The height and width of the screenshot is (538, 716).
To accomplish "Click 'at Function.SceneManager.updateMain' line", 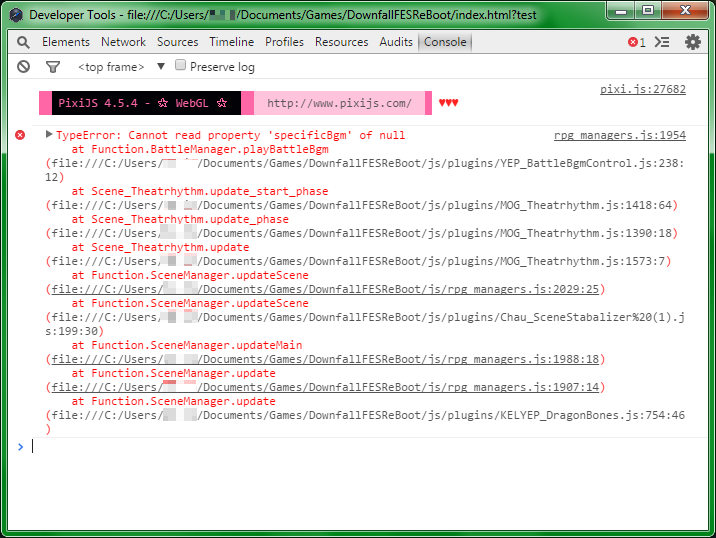I will pos(187,345).
